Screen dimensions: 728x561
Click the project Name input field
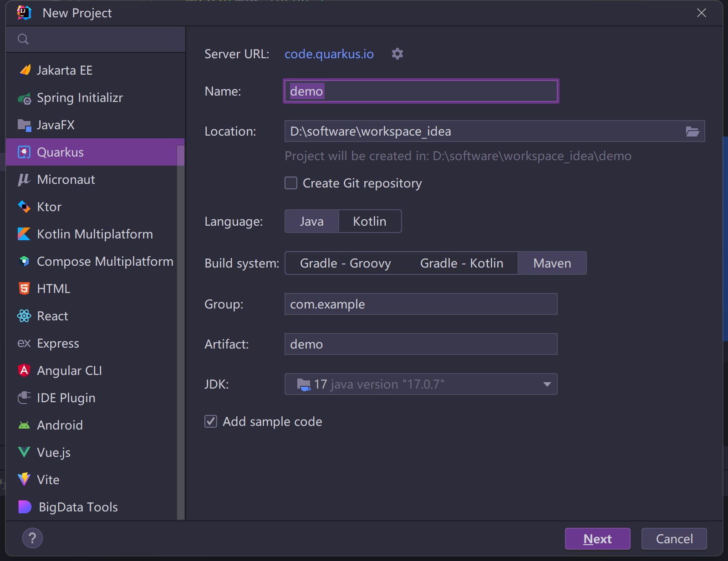point(421,91)
